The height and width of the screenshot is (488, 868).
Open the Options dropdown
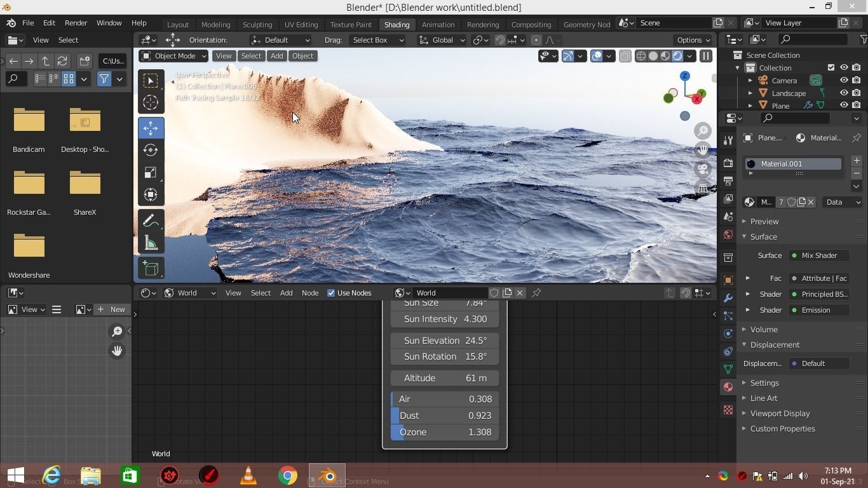693,40
